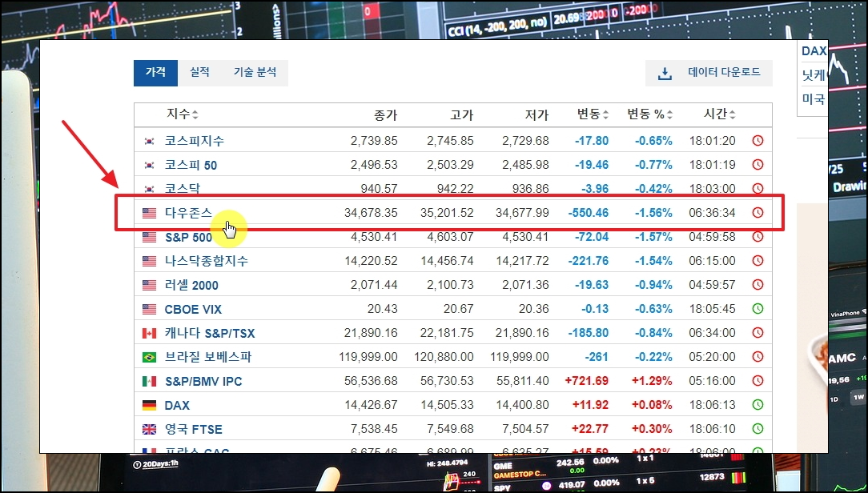The image size is (868, 493).
Task: Click the Germany flag on DAX row
Action: 149,406
